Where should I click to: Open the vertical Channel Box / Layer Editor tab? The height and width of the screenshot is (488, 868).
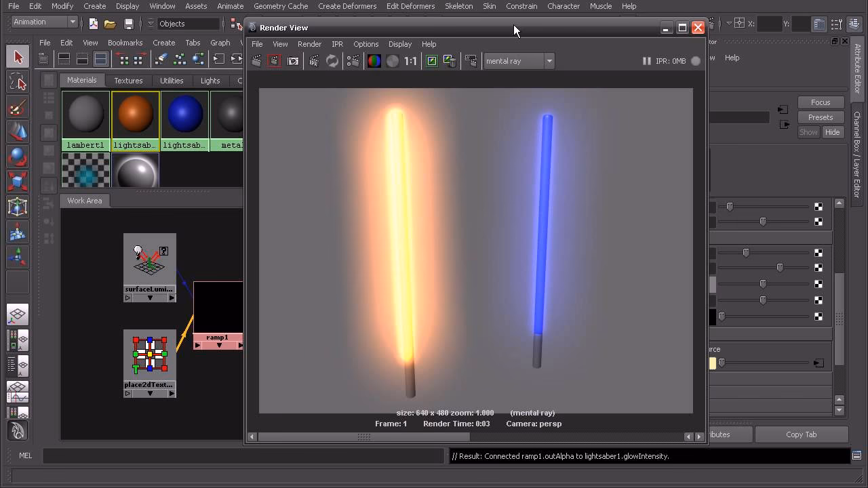pyautogui.click(x=857, y=154)
